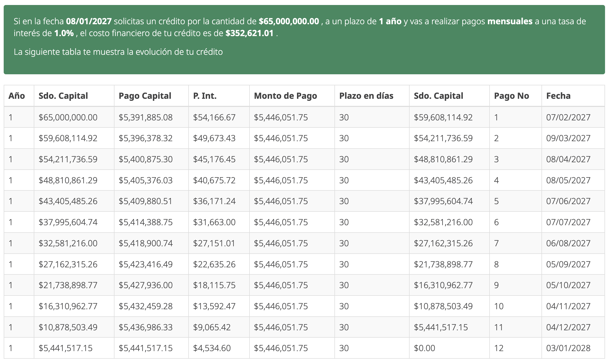Click the interest value $31,663.00

coord(214,222)
